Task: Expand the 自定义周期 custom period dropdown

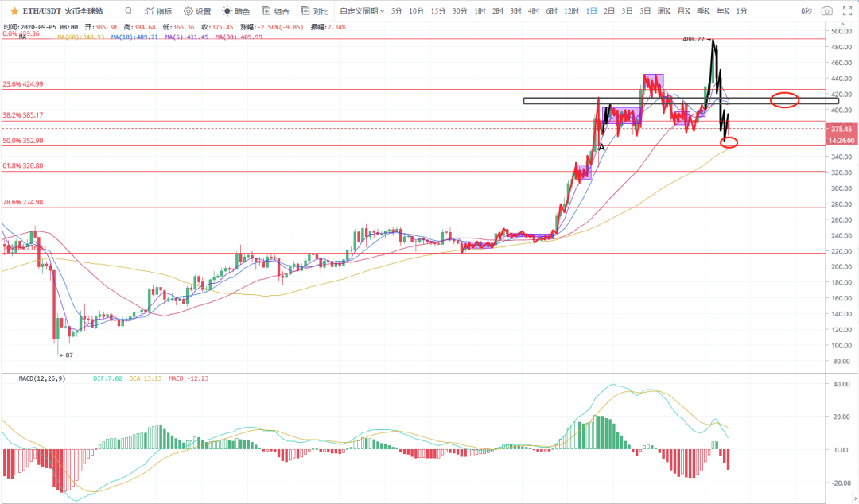Action: (x=362, y=11)
